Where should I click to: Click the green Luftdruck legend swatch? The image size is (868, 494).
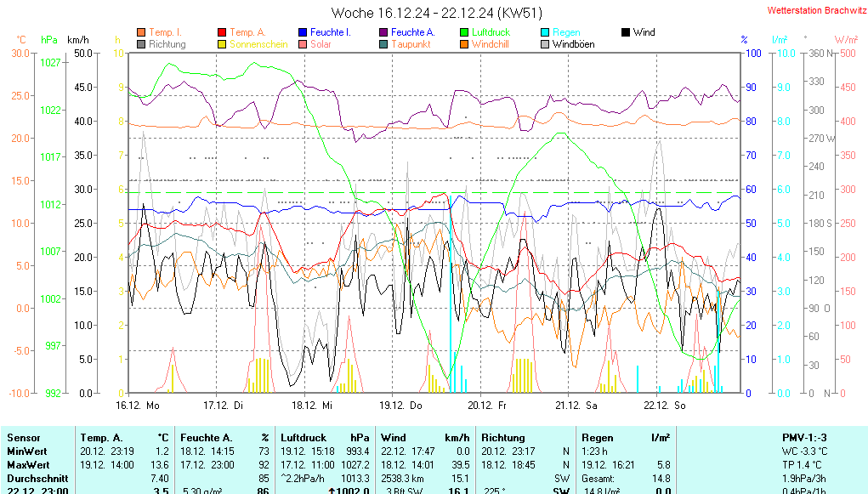click(x=464, y=32)
